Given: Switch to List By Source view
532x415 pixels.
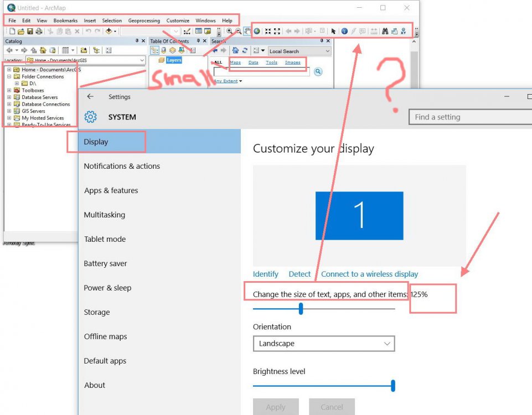Looking at the screenshot, I should tap(163, 50).
